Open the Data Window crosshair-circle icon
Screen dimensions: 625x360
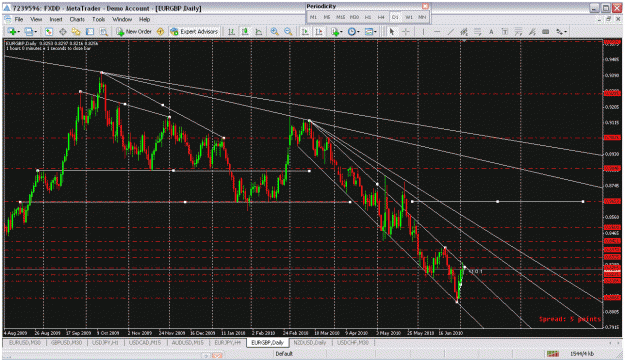[63, 31]
